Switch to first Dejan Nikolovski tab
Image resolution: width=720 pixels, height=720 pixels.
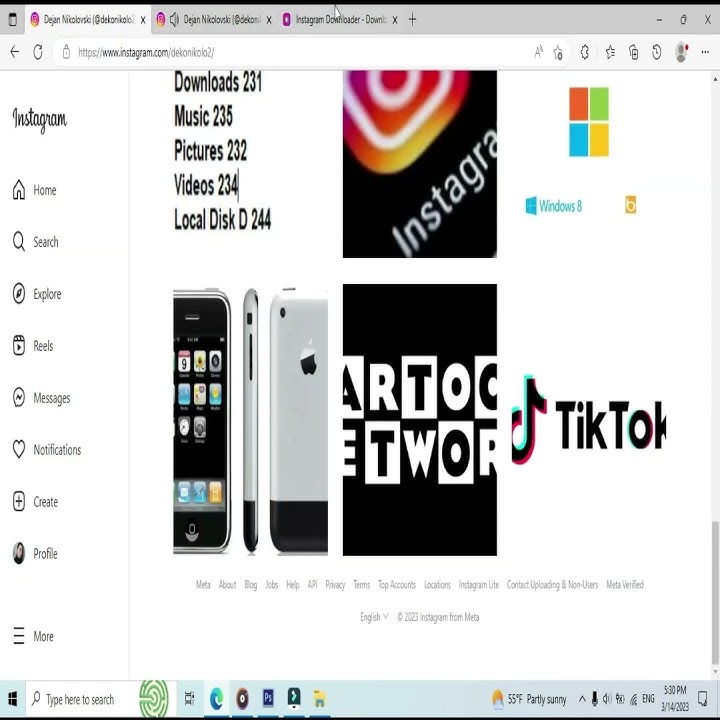(89, 20)
